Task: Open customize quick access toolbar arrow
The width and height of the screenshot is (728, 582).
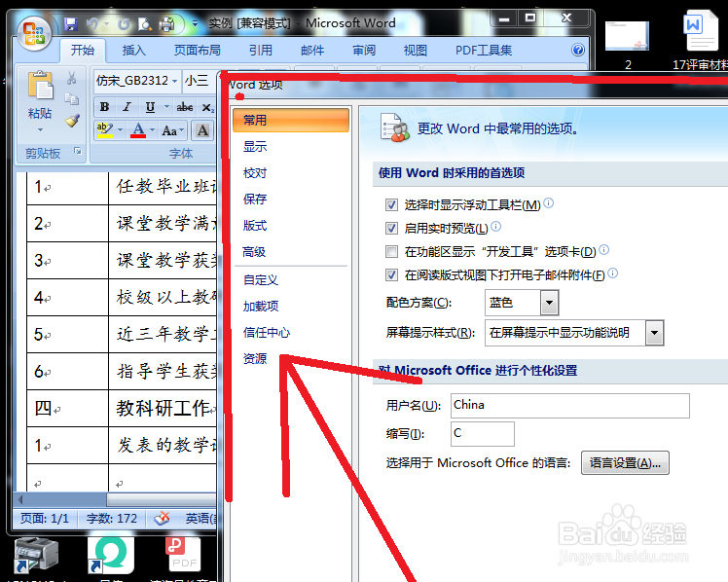Action: click(x=195, y=23)
